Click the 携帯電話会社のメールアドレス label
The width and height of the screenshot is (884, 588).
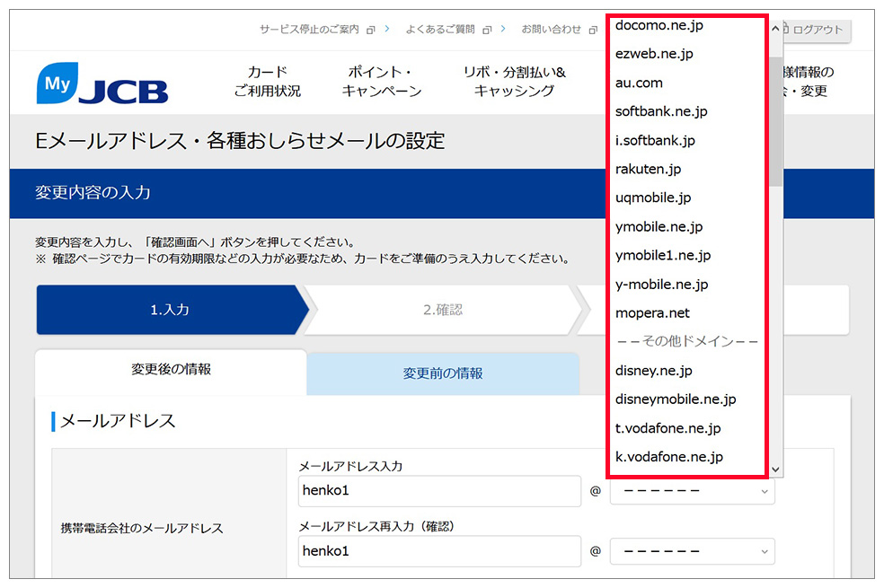pos(142,528)
